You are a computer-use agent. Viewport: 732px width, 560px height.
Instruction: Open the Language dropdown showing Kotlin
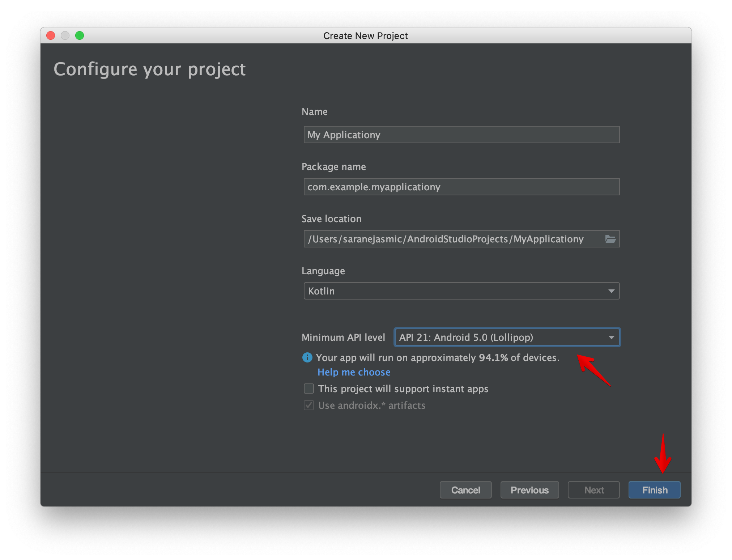(456, 291)
